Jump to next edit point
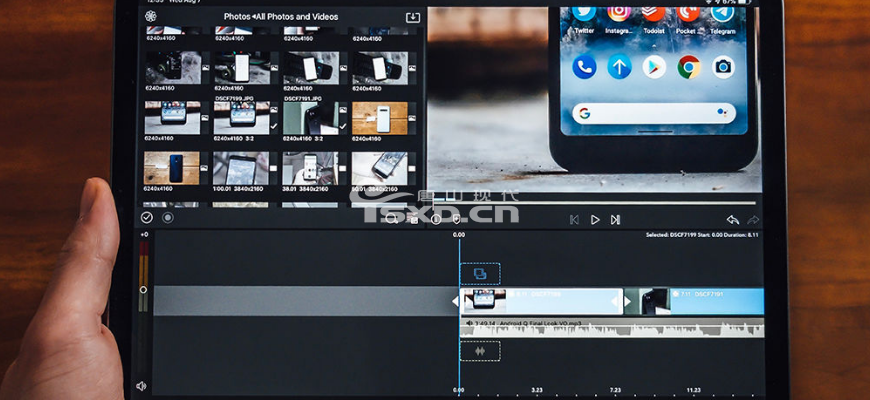This screenshot has width=870, height=400. [x=615, y=220]
